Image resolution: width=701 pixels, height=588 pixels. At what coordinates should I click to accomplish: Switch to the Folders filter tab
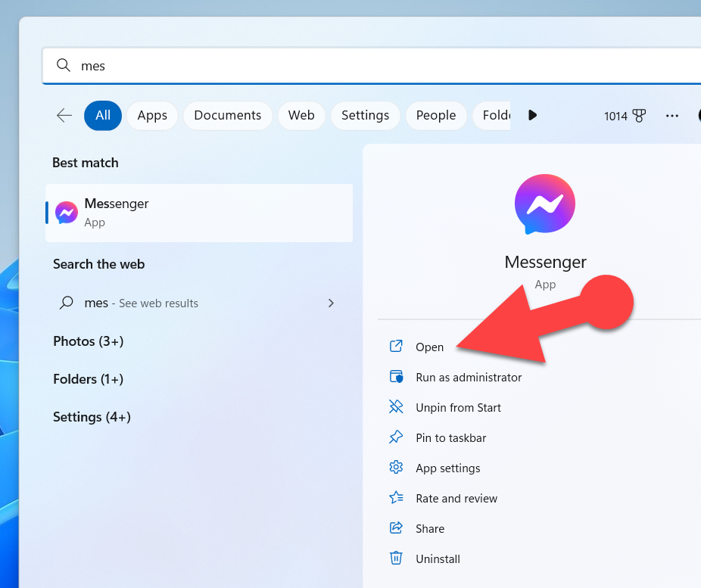[x=491, y=115]
